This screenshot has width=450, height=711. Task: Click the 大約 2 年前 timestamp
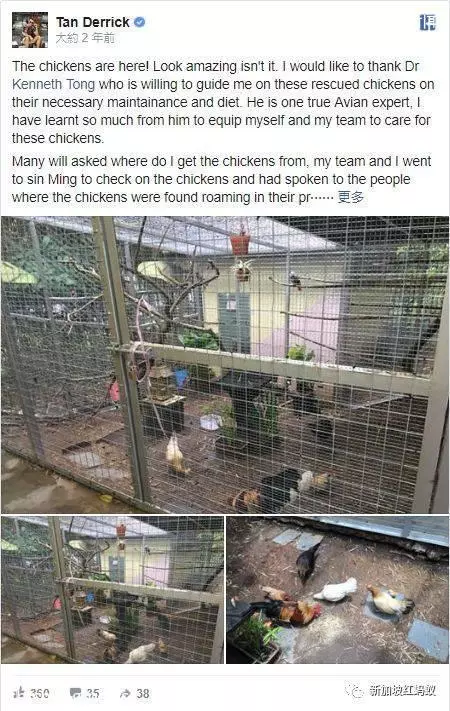pyautogui.click(x=85, y=39)
